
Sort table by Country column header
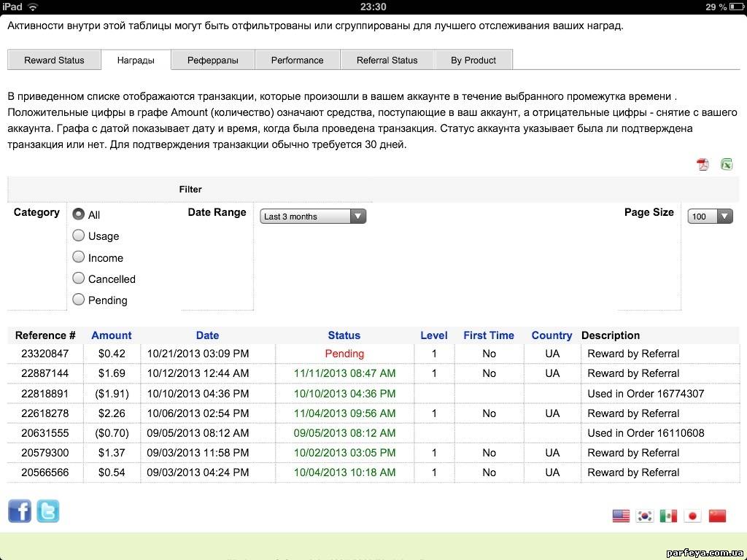click(x=551, y=335)
